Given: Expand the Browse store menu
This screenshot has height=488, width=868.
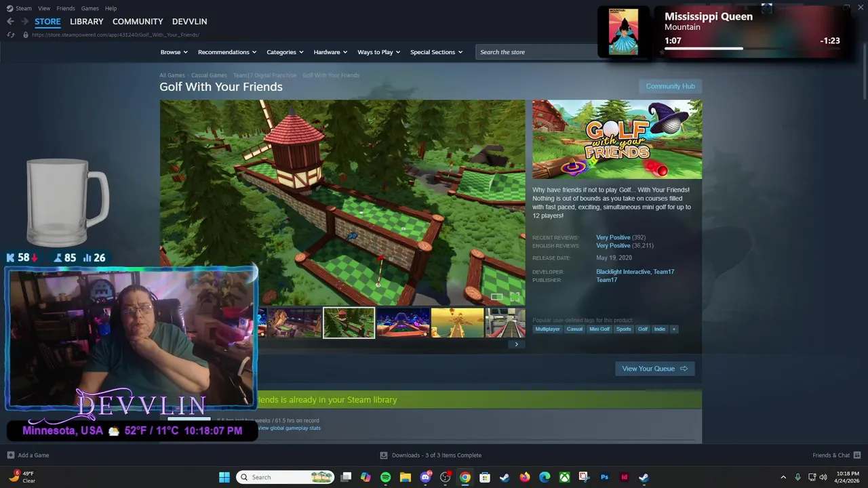Looking at the screenshot, I should [x=174, y=52].
